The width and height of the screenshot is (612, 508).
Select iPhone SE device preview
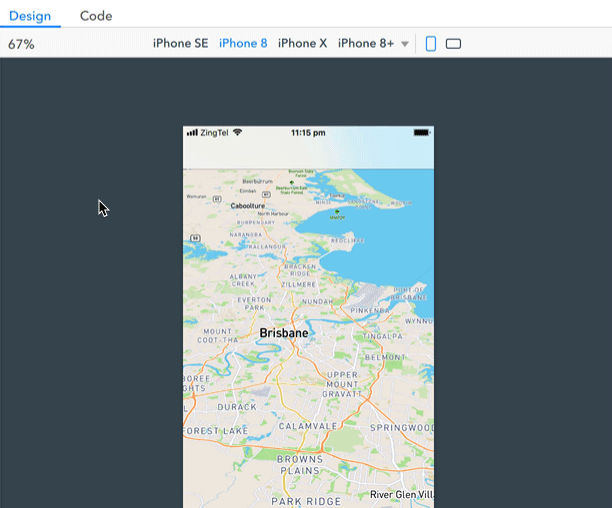pos(180,43)
